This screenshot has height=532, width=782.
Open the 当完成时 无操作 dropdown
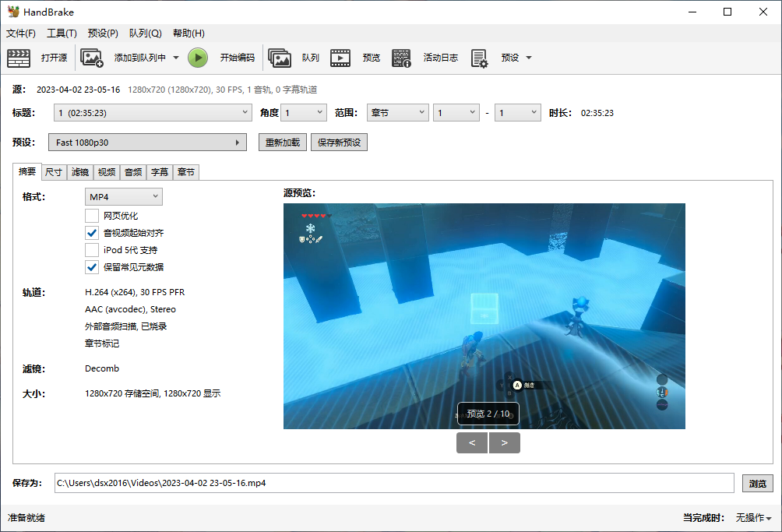tap(754, 518)
